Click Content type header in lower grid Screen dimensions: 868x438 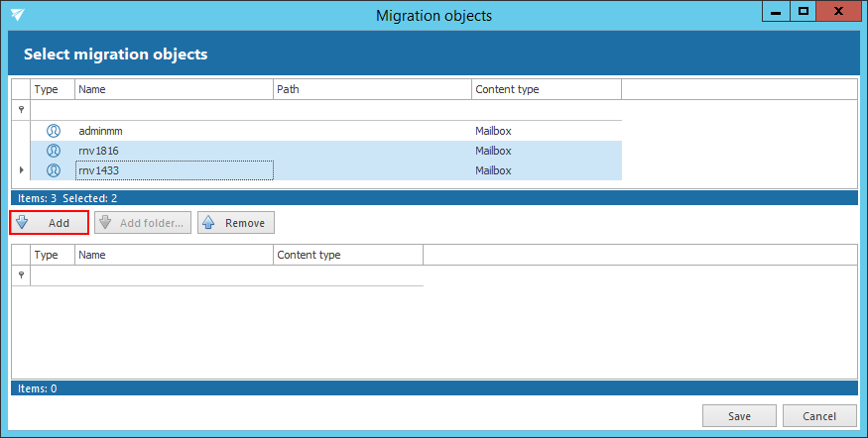tap(347, 255)
